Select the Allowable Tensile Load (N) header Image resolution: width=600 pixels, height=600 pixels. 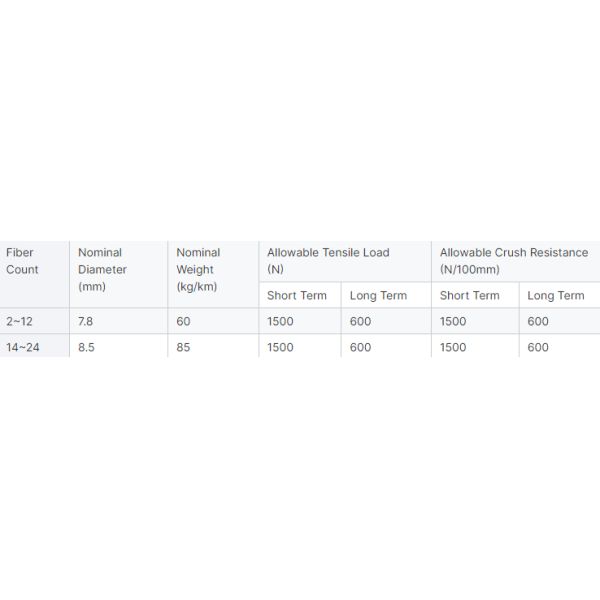coord(328,261)
